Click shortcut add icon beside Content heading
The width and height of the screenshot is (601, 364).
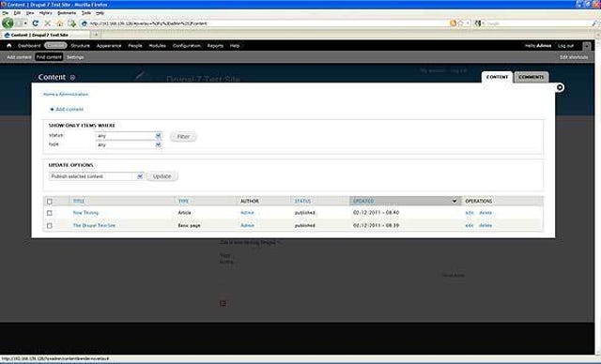[72, 77]
